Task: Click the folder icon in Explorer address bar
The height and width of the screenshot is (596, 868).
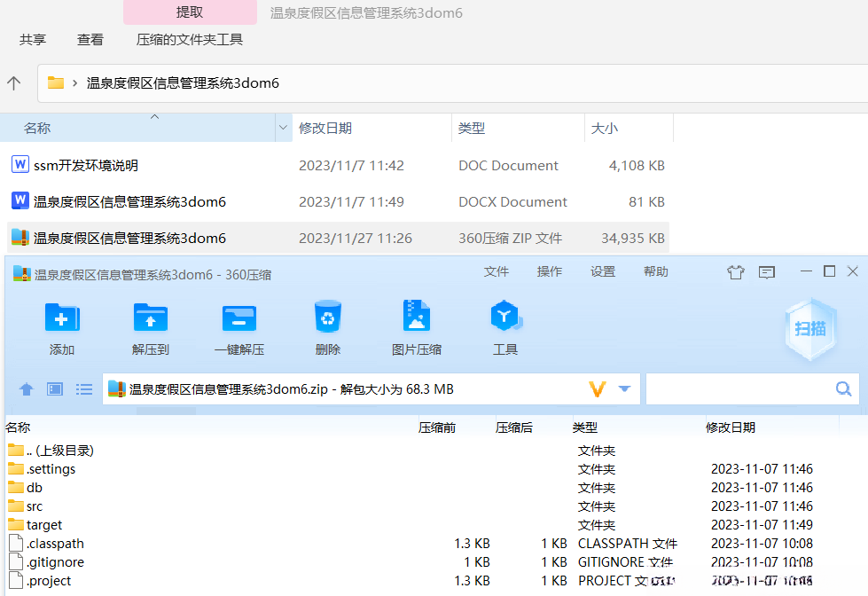Action: pyautogui.click(x=55, y=83)
